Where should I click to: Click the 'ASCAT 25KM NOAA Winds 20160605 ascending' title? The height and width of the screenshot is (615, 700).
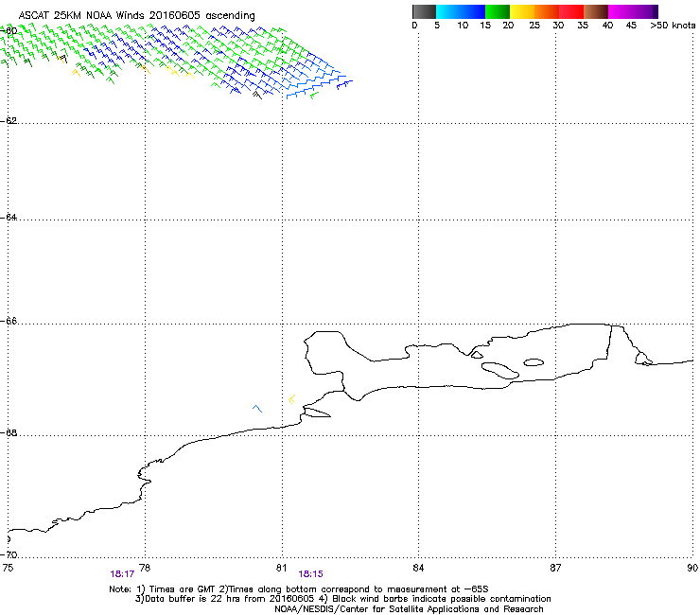point(136,16)
